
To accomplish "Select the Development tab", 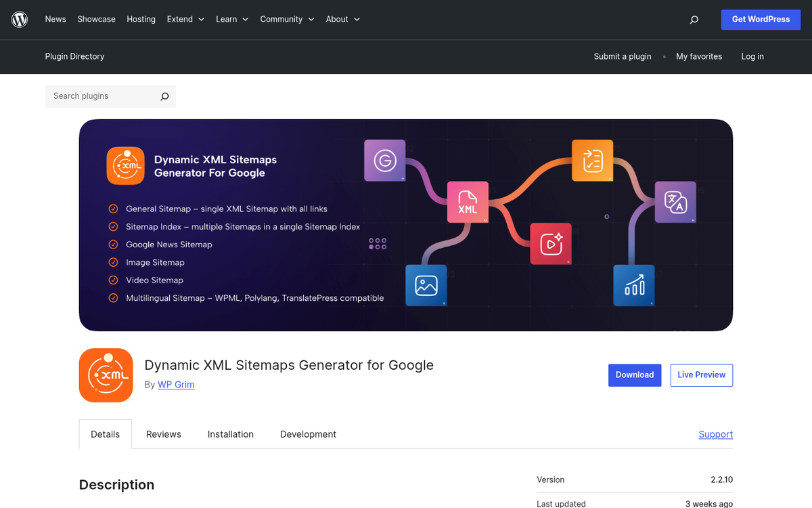I will [308, 434].
